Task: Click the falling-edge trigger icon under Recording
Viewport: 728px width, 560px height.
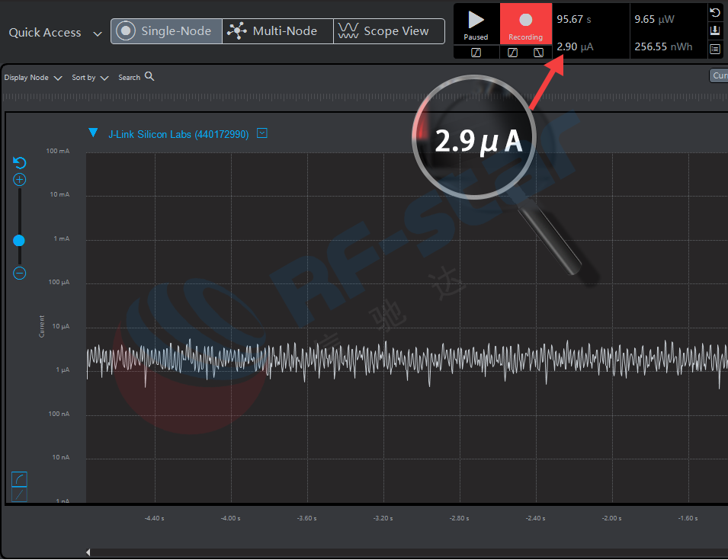Action: [x=538, y=52]
